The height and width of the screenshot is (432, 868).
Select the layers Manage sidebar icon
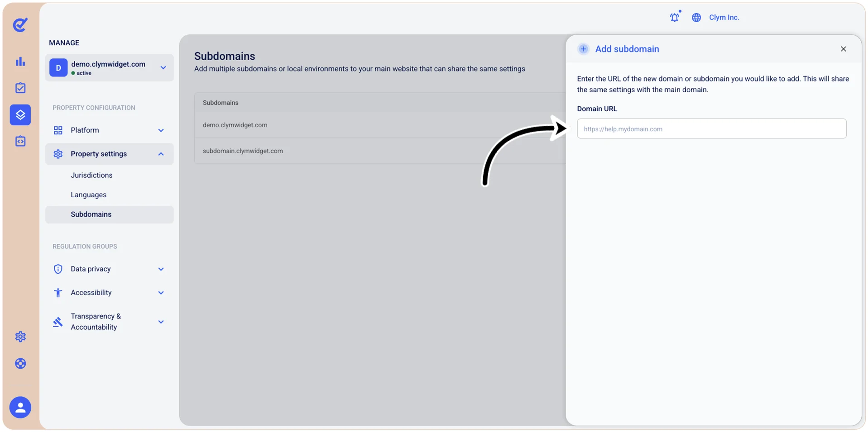(x=20, y=115)
